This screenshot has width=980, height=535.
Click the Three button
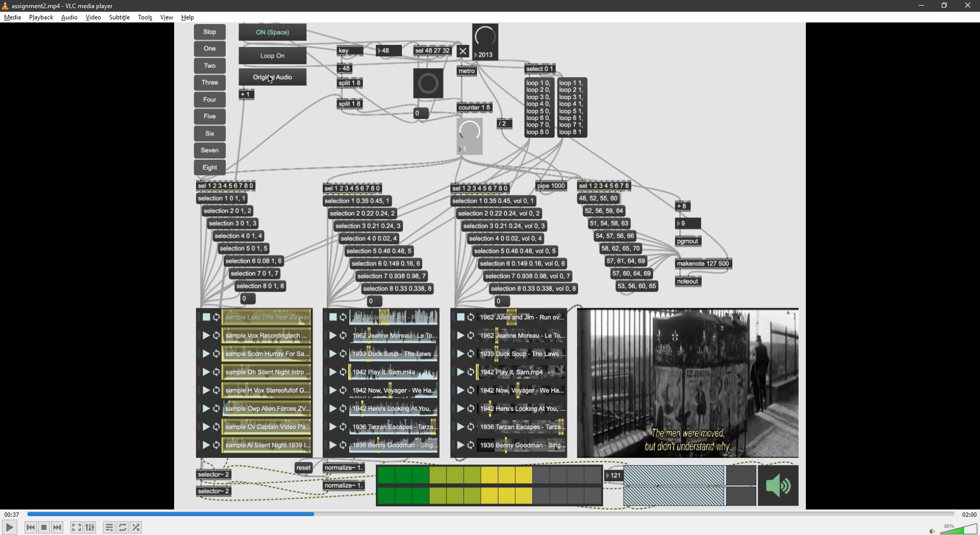point(209,82)
